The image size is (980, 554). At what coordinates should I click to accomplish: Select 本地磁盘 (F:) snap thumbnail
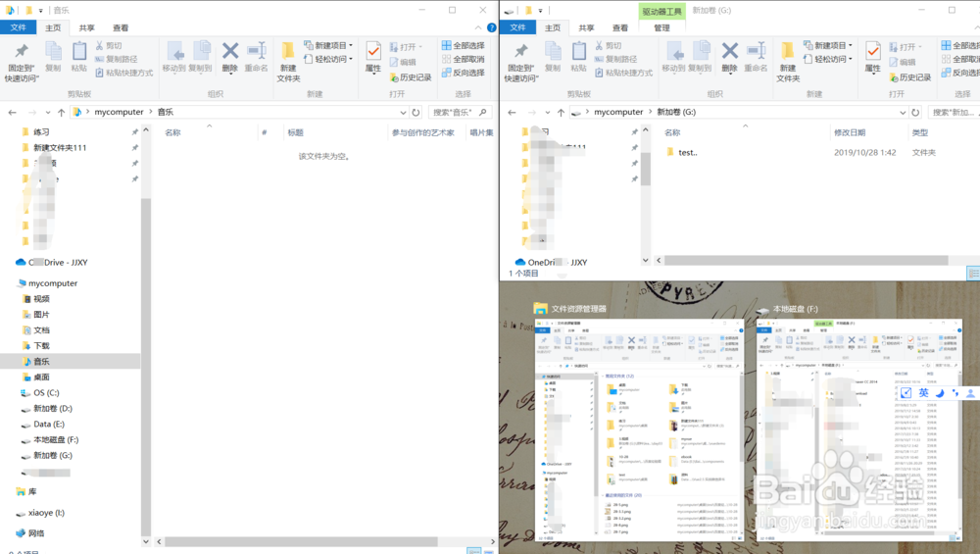(x=858, y=430)
